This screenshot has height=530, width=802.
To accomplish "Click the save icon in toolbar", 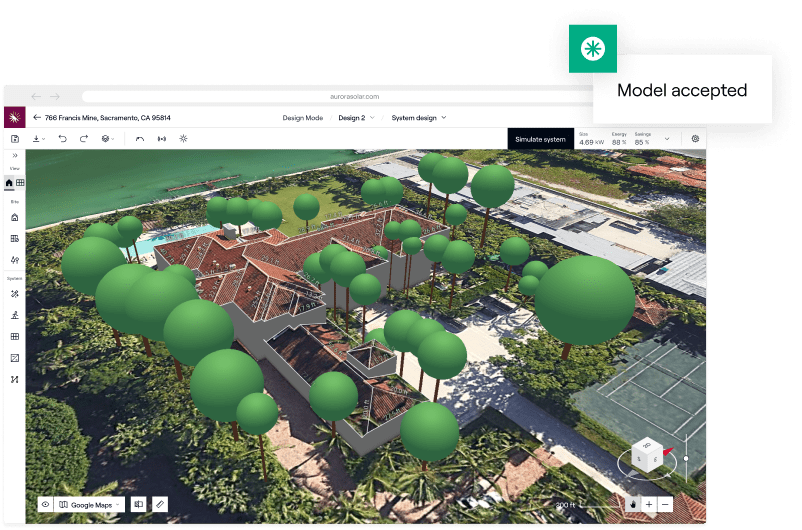I will click(14, 139).
